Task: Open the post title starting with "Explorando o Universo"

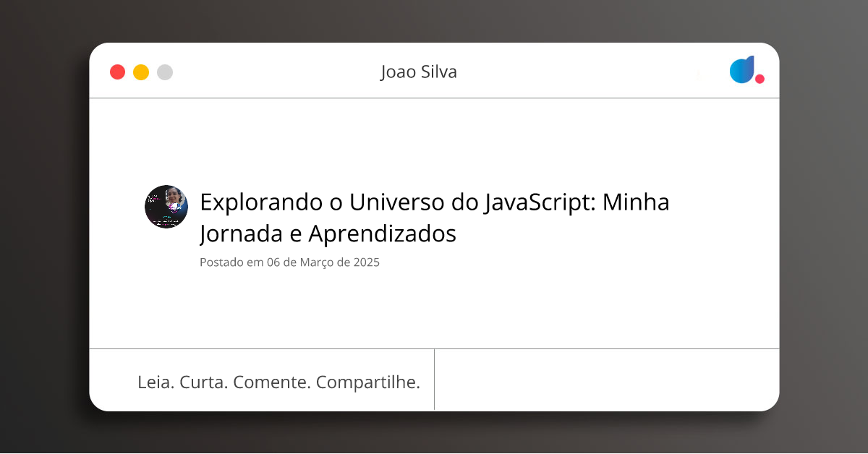Action: tap(435, 218)
